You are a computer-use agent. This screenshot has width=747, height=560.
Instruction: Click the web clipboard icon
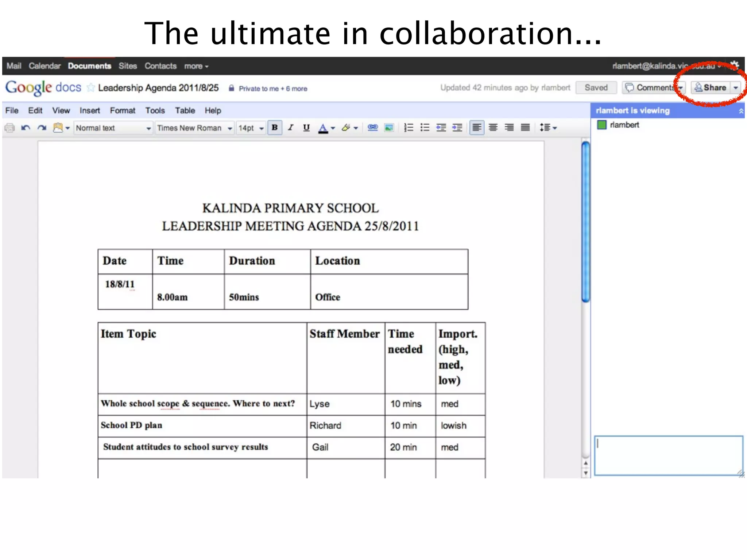[x=58, y=128]
